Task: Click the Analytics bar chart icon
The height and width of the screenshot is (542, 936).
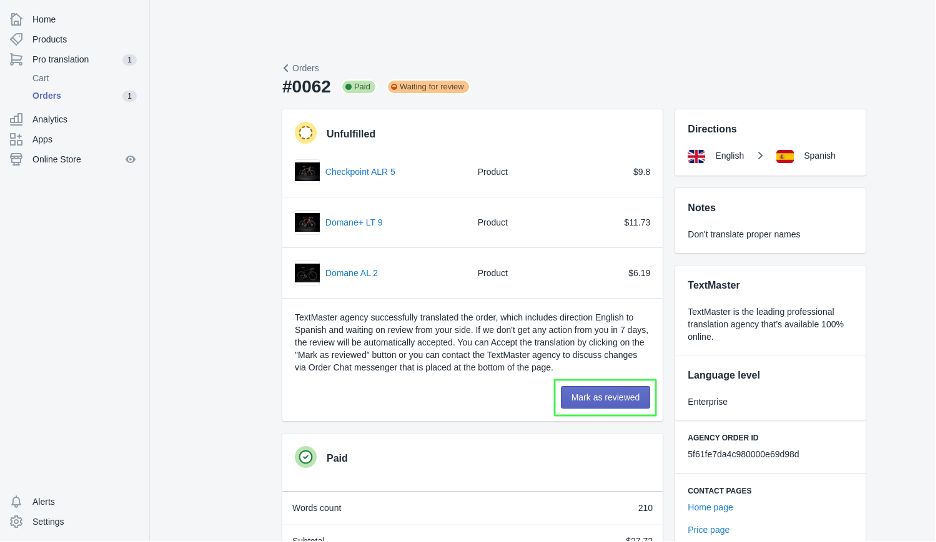Action: click(x=16, y=119)
